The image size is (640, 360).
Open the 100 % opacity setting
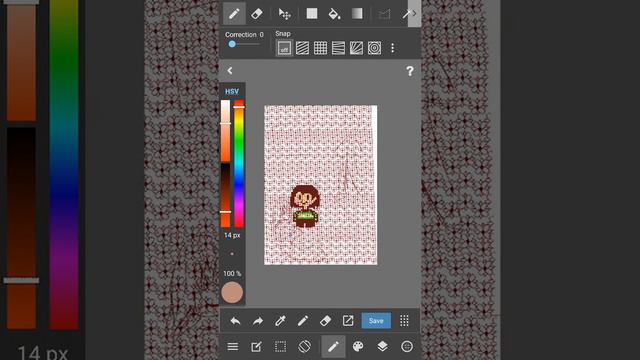[232, 273]
